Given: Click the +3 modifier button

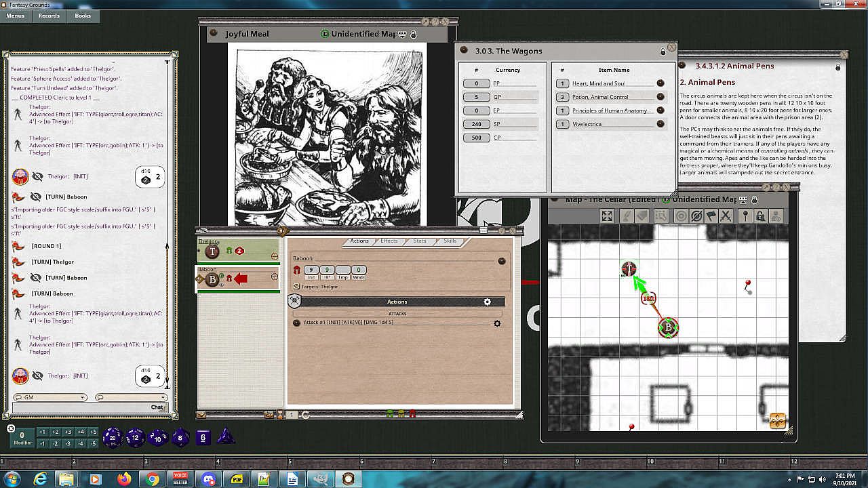Looking at the screenshot, I should (68, 432).
